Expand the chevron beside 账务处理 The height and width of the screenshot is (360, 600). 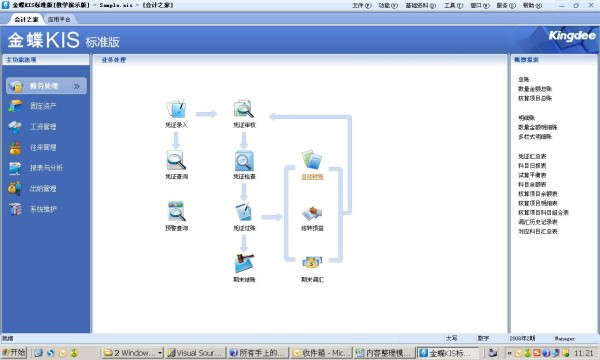click(77, 86)
